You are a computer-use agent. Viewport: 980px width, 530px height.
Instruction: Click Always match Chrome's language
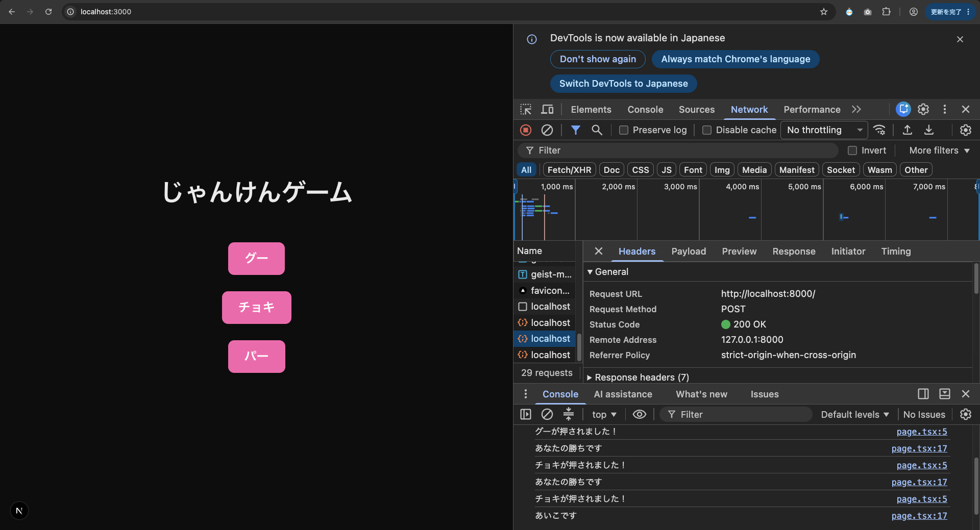tap(736, 59)
